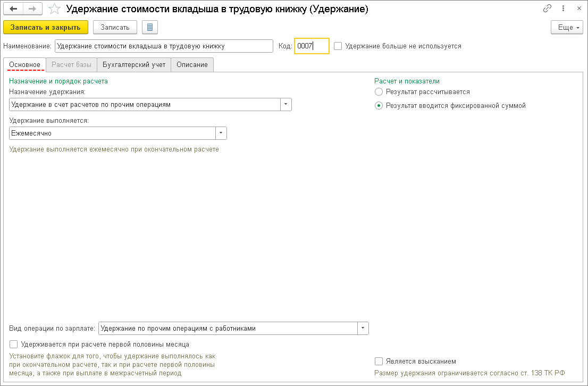This screenshot has width=588, height=386.
Task: Open 'Удержание выполняется' dropdown list
Action: pyautogui.click(x=221, y=133)
